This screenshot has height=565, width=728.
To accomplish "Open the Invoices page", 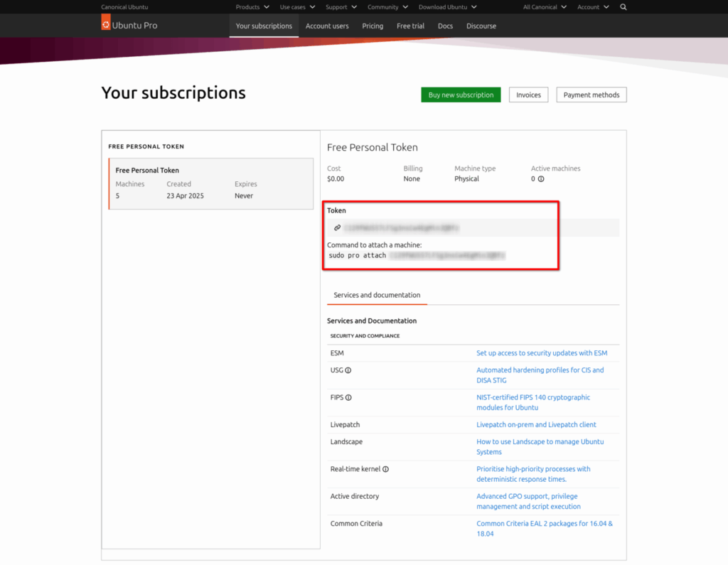I will (528, 94).
